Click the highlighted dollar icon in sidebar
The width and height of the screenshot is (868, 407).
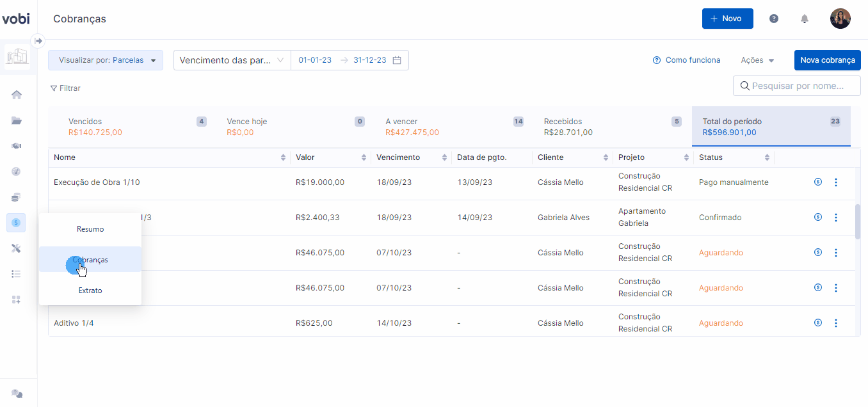[x=16, y=223]
